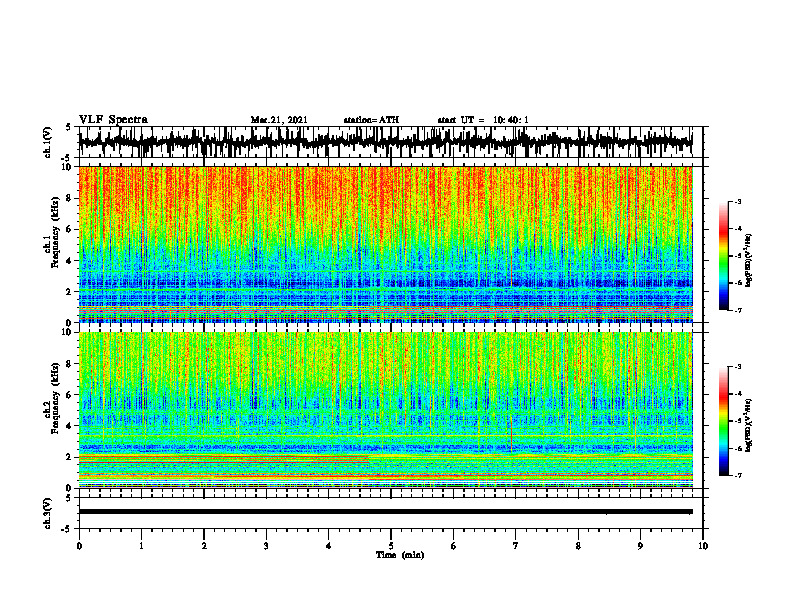Click time axis tick label "8"

pos(578,546)
